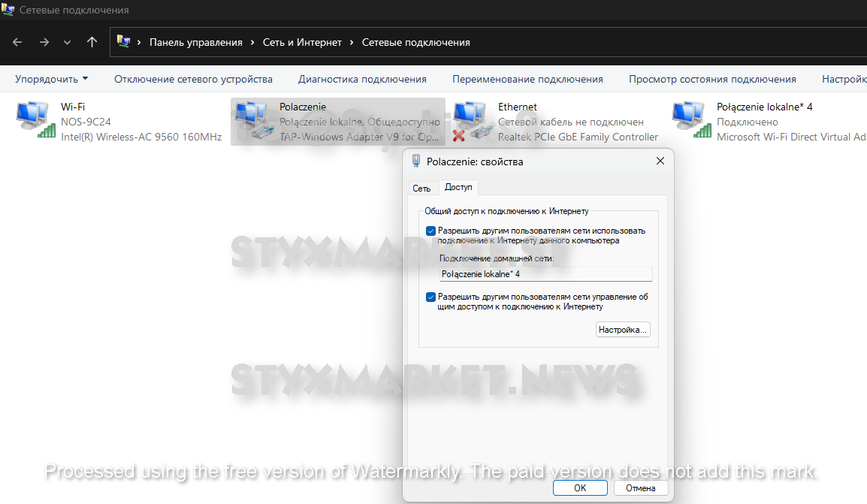Screen dimensions: 867x504
Task: Click Realtek PCIe GbE Family Controller text
Action: (x=578, y=137)
